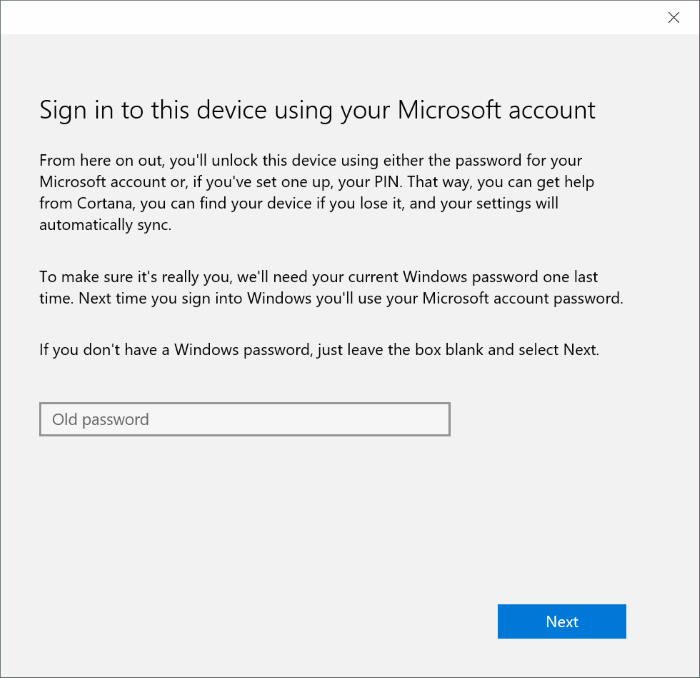The image size is (700, 678).
Task: Click the paragraph starting 'To make sure it's really you'
Action: click(331, 287)
